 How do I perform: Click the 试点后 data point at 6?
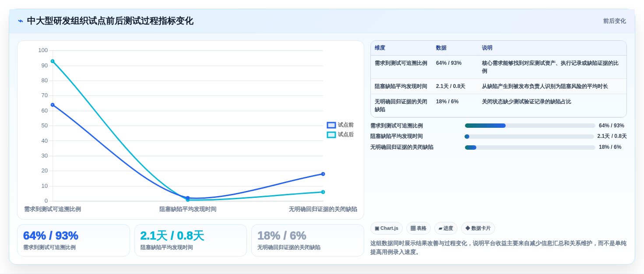pos(323,192)
